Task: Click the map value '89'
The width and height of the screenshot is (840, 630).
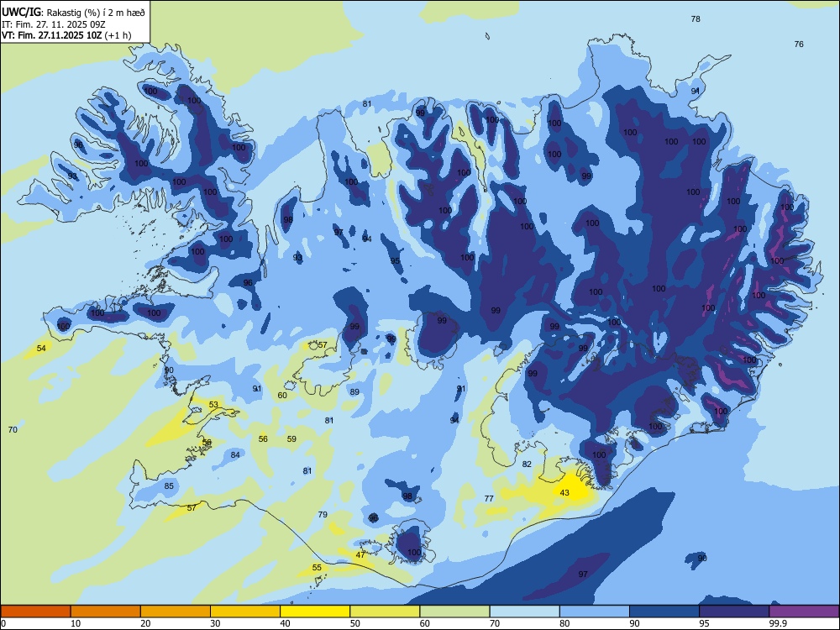Action: (x=354, y=391)
